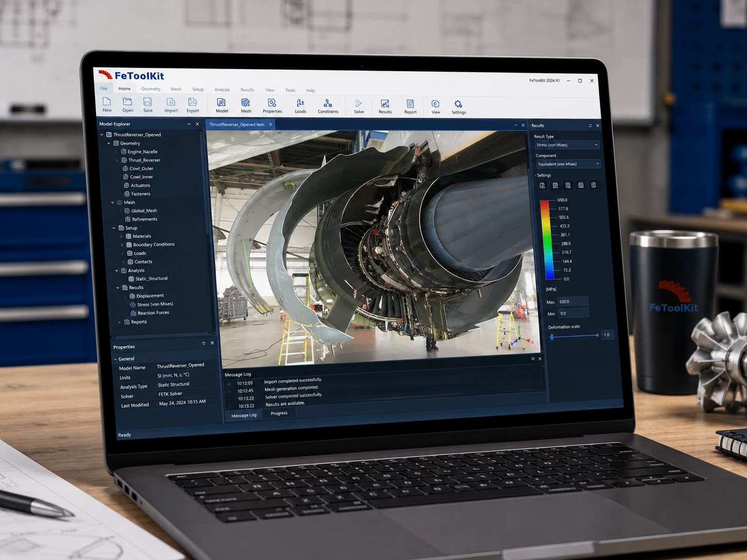Open the File menu
The height and width of the screenshot is (560, 747).
[104, 88]
